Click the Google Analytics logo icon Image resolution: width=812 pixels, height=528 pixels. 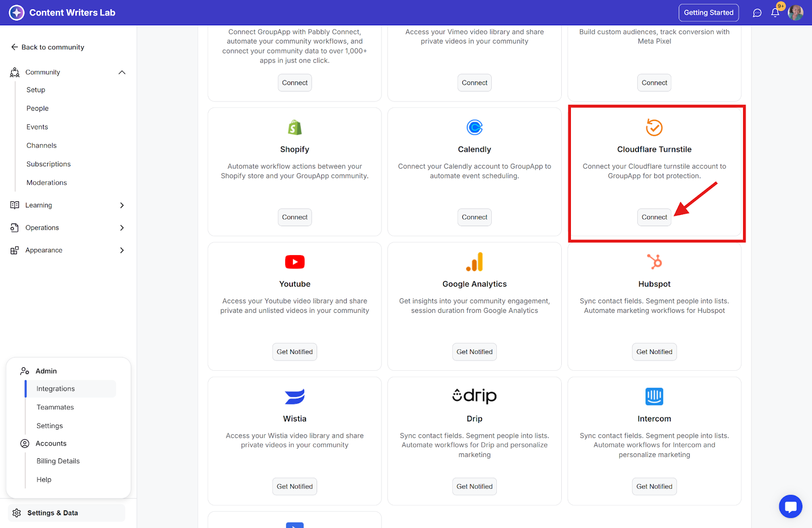click(475, 262)
